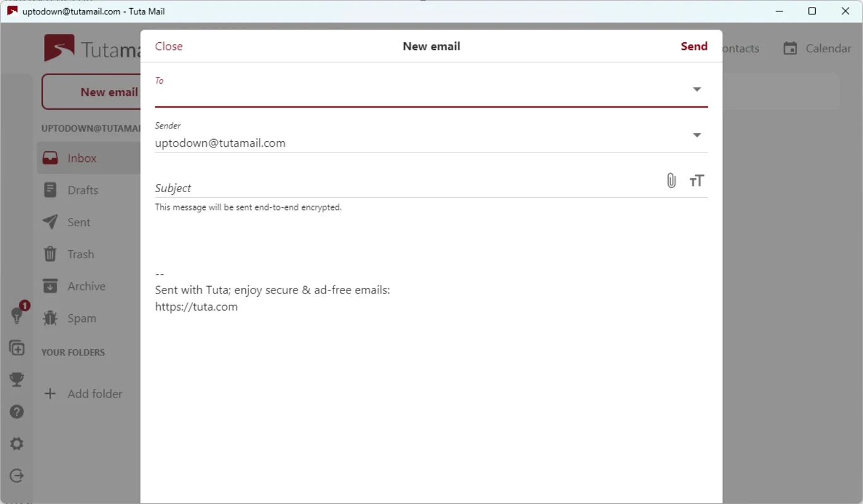
Task: Open the settings gear icon
Action: pos(17,444)
